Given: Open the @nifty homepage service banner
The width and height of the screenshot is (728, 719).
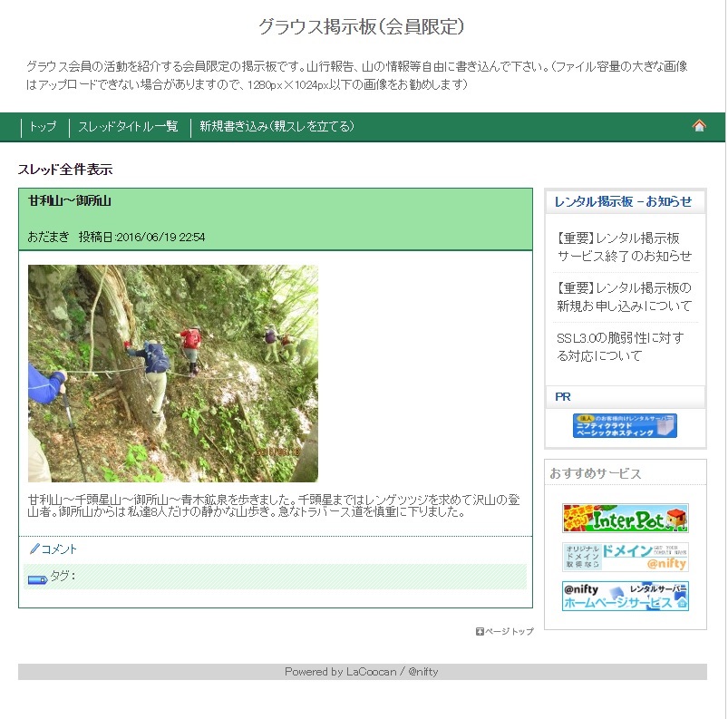Looking at the screenshot, I should click(625, 596).
